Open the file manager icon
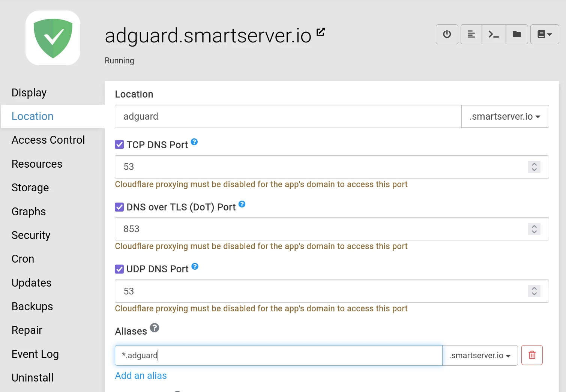The image size is (566, 392). coord(517,34)
